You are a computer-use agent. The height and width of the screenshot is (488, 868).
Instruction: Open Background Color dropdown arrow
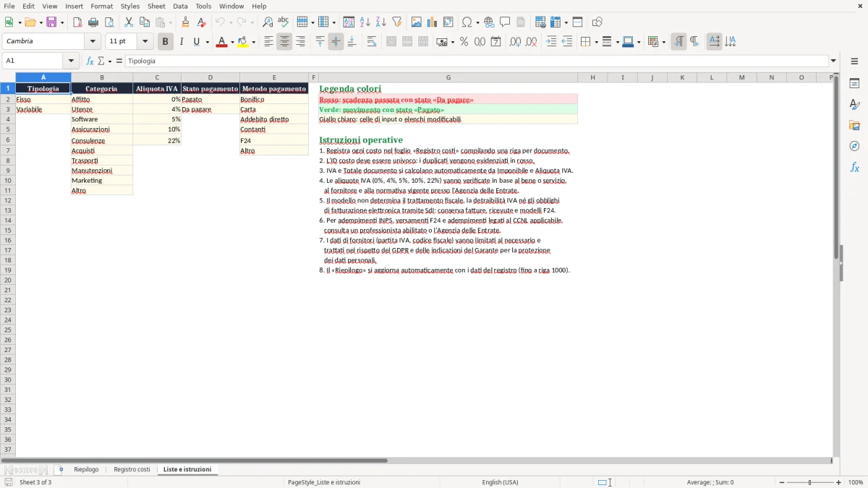tap(253, 42)
